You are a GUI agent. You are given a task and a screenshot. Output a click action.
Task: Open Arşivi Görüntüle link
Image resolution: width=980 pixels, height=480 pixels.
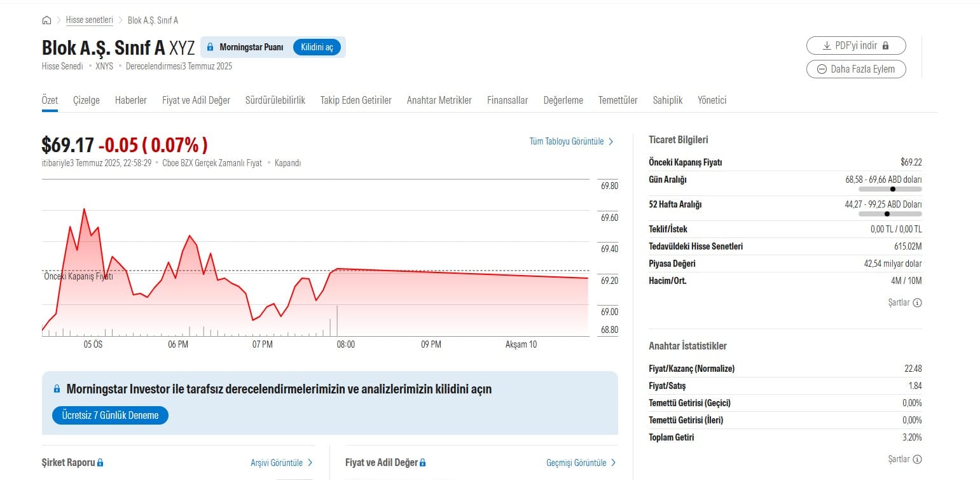pos(277,463)
